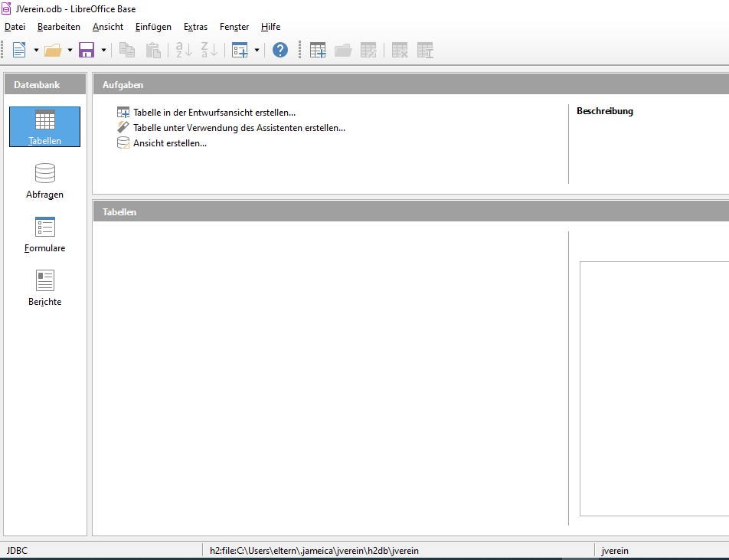The image size is (729, 560).
Task: Click 'Tabelle unter Verwendung des Assistenten erstellen...'
Action: coord(231,128)
